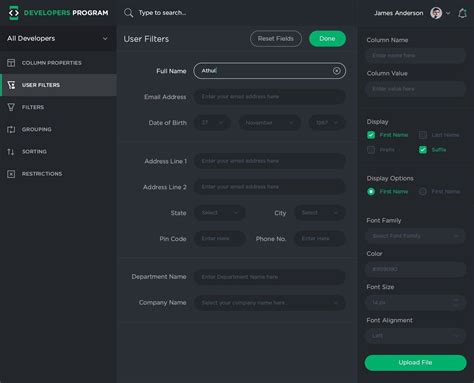Focus the Column Value input field
This screenshot has width=474, height=383.
[416, 89]
